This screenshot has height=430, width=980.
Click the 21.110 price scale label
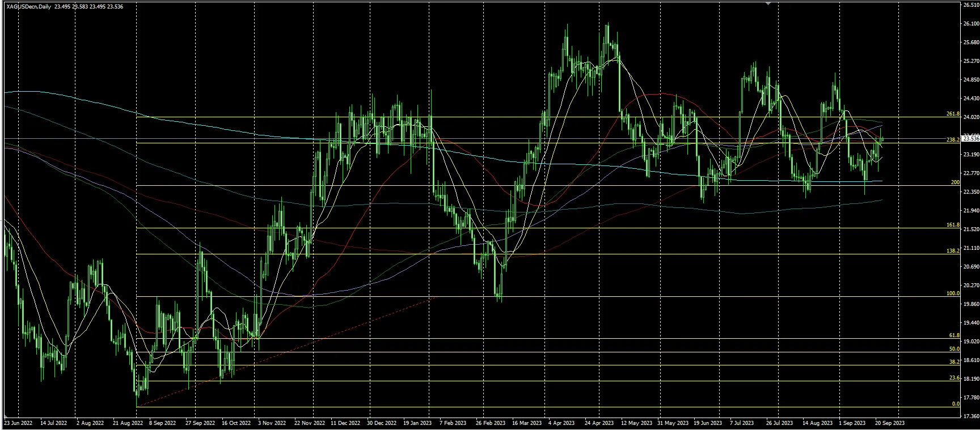click(x=971, y=248)
